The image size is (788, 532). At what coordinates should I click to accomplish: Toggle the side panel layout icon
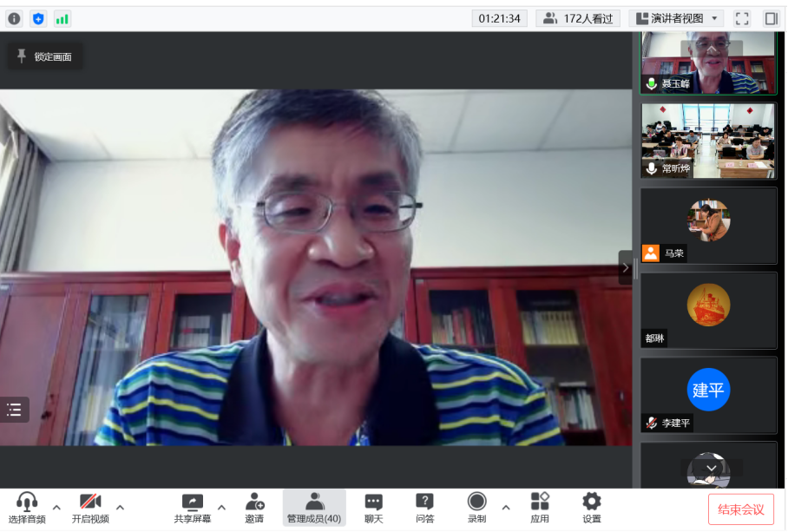click(771, 18)
